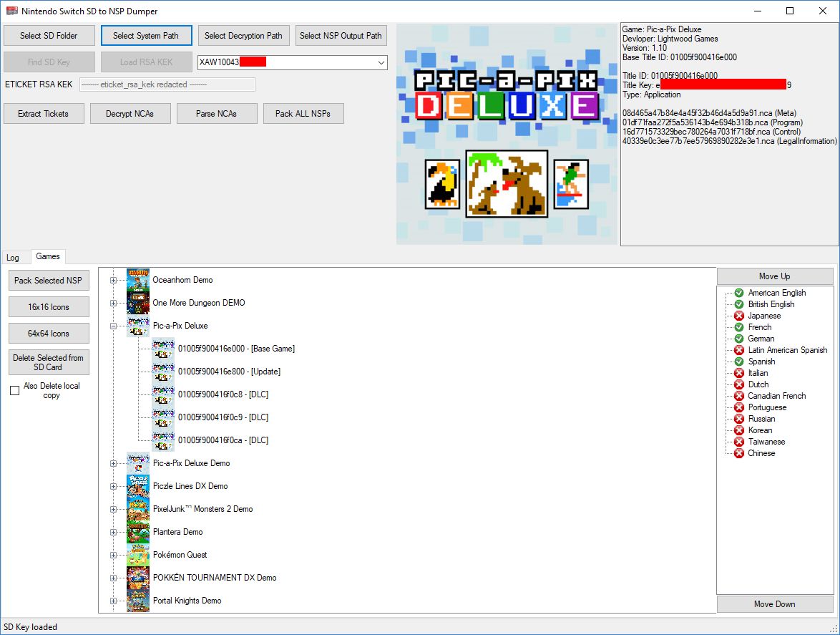840x635 pixels.
Task: Click red cross icon for Latin American Spanish
Action: click(738, 350)
